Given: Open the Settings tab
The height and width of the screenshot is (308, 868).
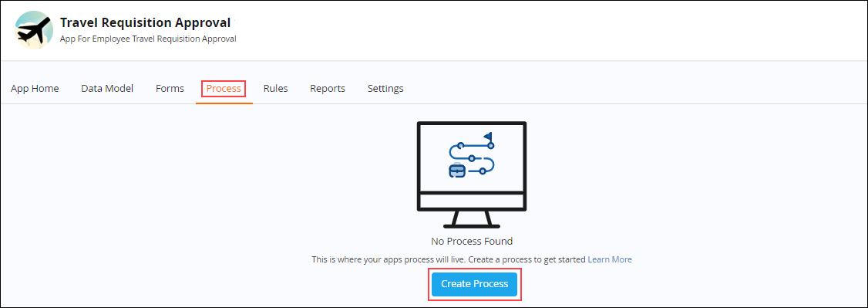Looking at the screenshot, I should 385,89.
